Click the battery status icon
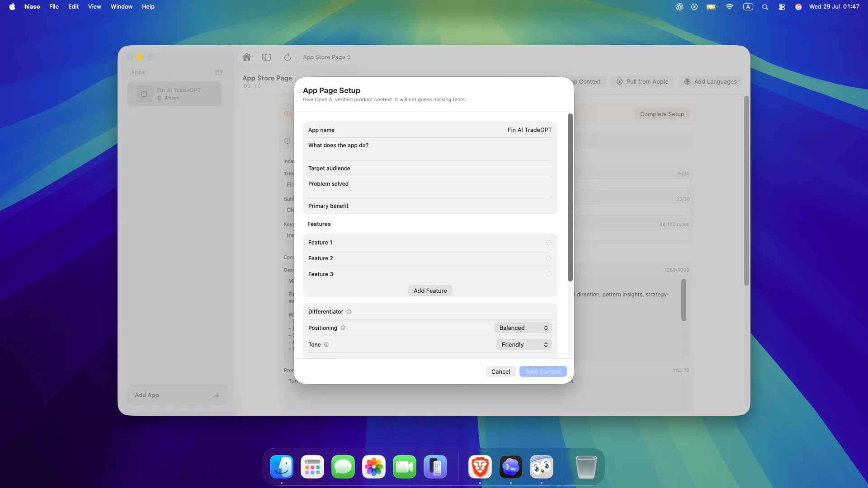The width and height of the screenshot is (868, 488). pyautogui.click(x=711, y=7)
